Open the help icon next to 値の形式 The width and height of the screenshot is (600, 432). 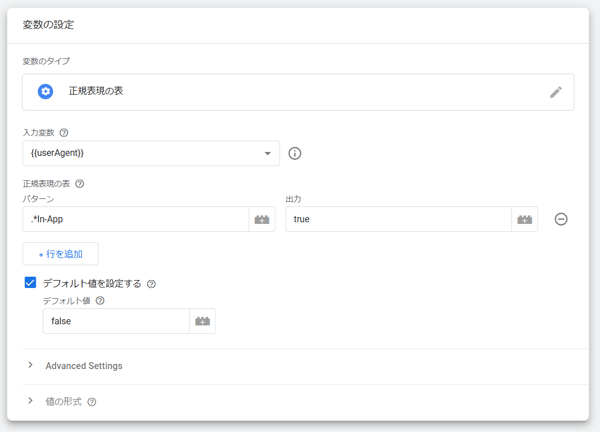coord(92,402)
